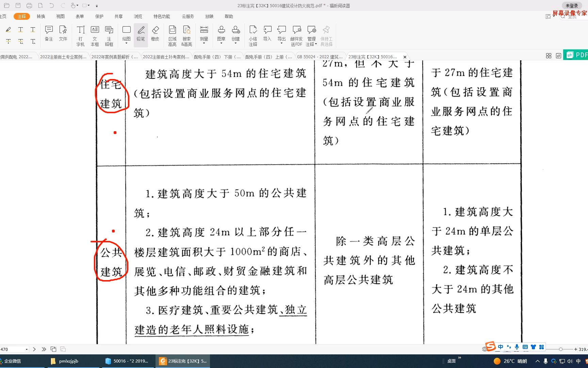The width and height of the screenshot is (588, 368).
Task: Close the 23标注完【32K】50016 tab
Action: (405, 57)
